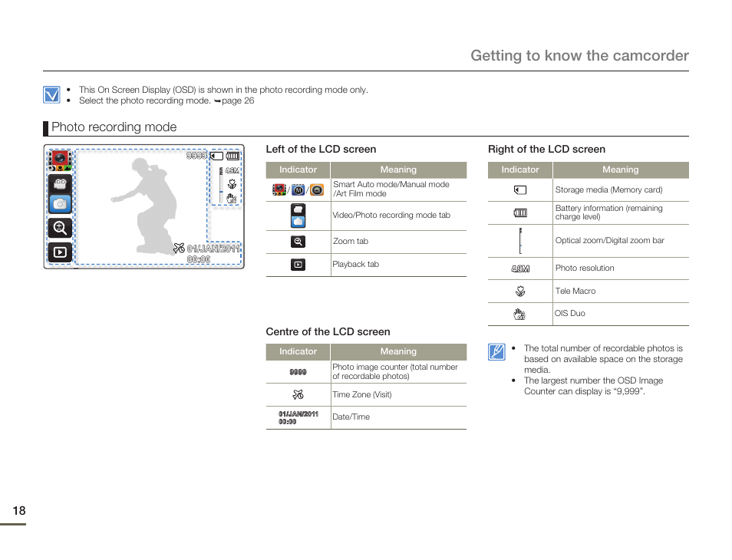The width and height of the screenshot is (732, 560).
Task: Click the Manual mode icon in the Left table
Action: 298,189
